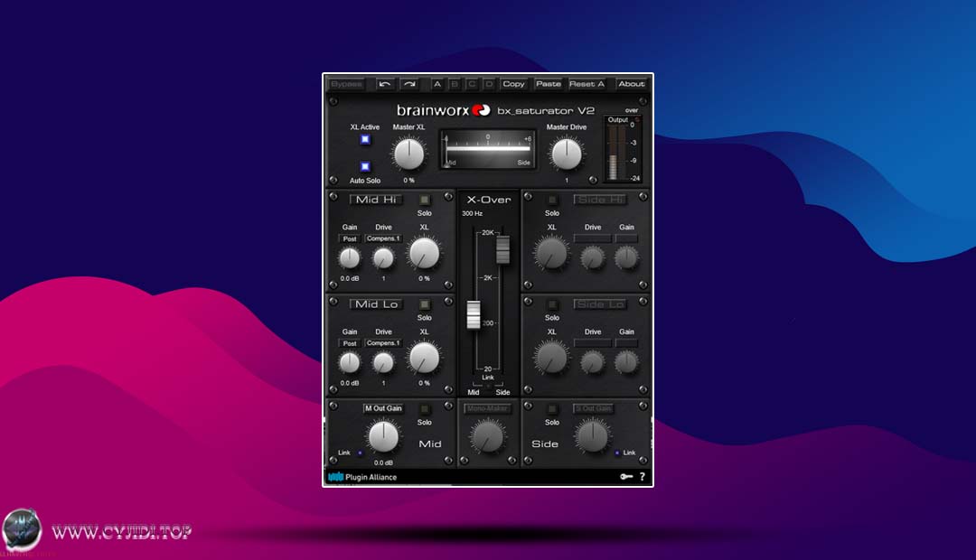Toggle the Link LED beside M Out Gain
The image size is (976, 560).
(360, 453)
